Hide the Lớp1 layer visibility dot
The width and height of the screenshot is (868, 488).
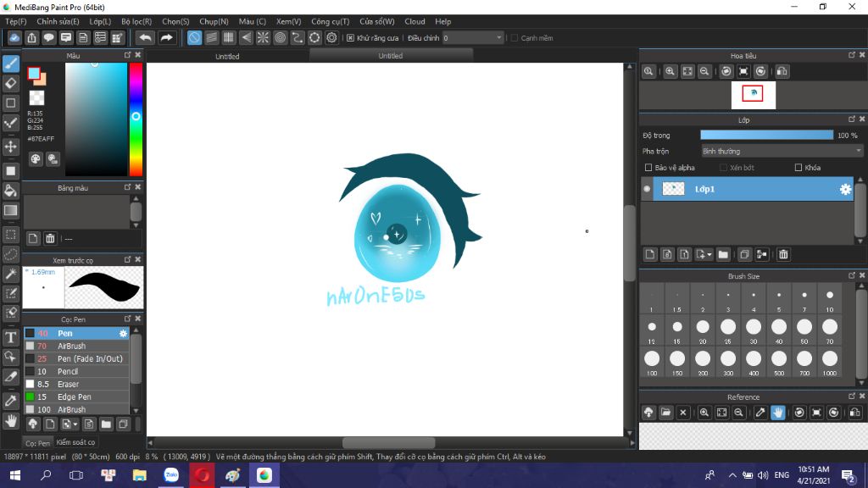647,189
